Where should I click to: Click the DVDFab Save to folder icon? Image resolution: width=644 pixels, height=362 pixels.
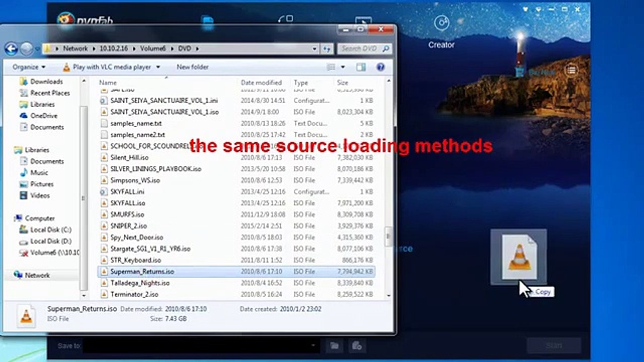tap(334, 346)
